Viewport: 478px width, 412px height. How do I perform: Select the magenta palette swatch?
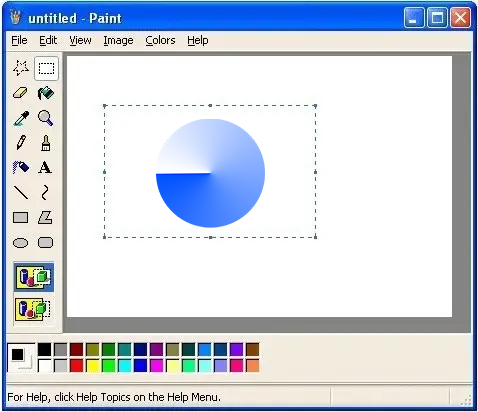157,366
